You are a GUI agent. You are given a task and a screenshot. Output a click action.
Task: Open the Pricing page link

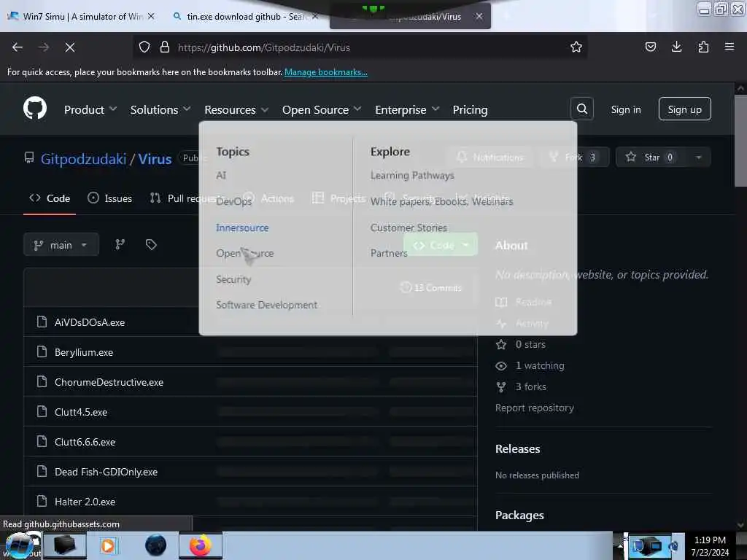(x=470, y=109)
